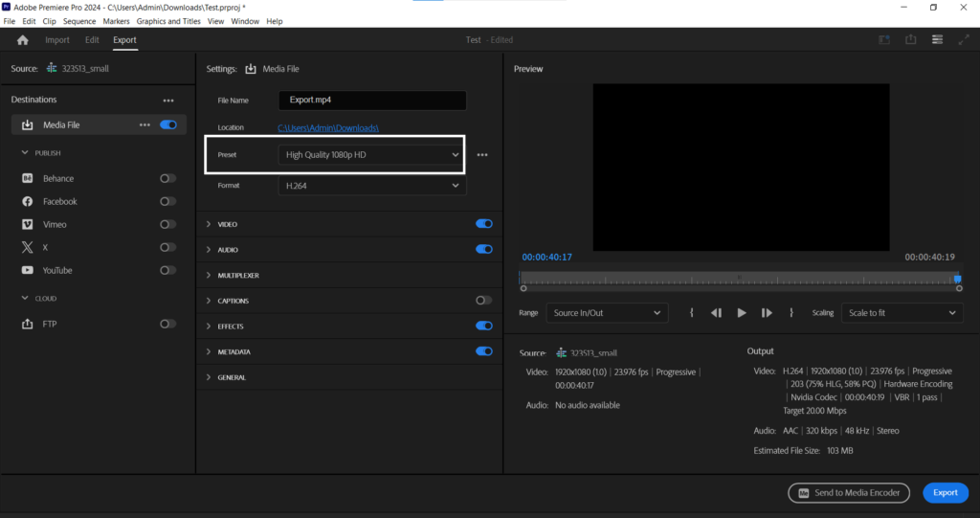Click the Home icon in the header

click(x=23, y=40)
